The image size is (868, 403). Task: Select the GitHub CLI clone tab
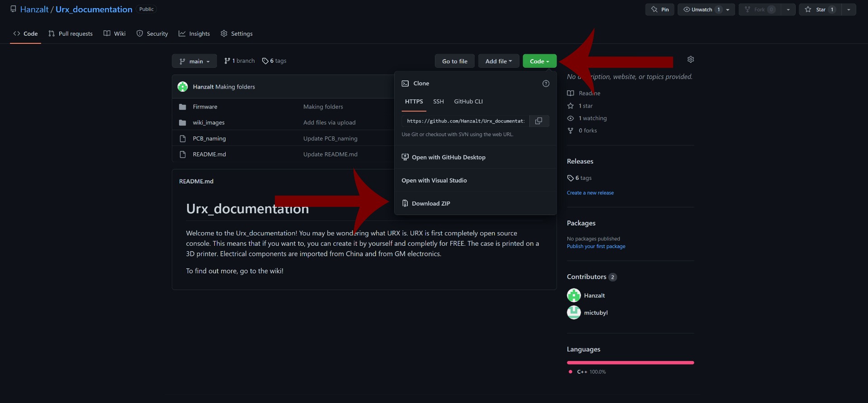468,102
